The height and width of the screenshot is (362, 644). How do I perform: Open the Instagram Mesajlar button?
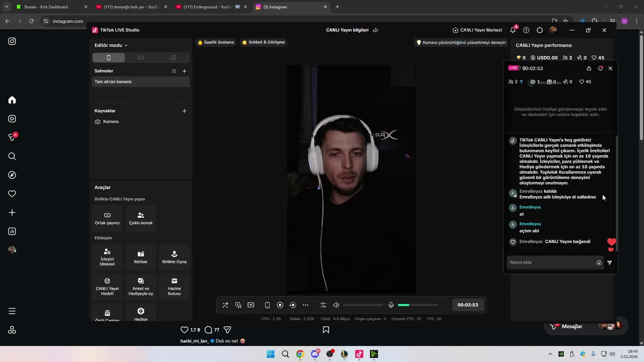[x=586, y=326]
